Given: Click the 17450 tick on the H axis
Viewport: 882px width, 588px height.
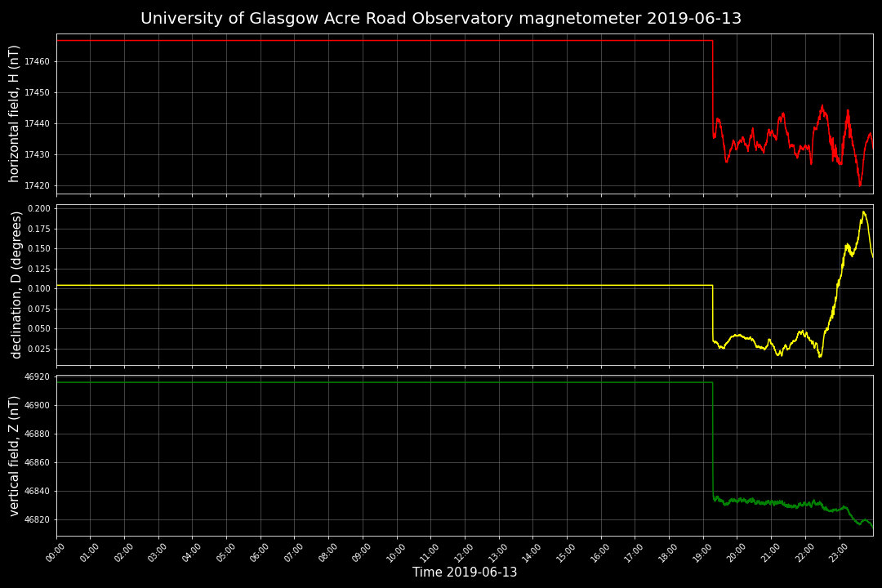Looking at the screenshot, I should click(x=38, y=93).
